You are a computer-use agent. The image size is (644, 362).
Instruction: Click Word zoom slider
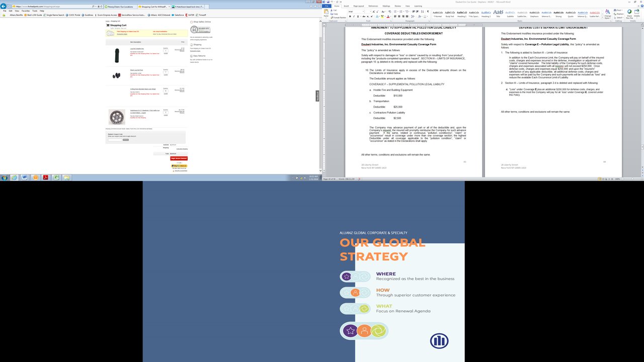pyautogui.click(x=632, y=179)
